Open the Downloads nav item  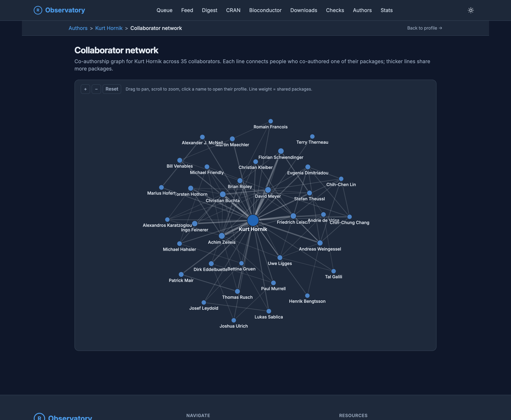coord(304,10)
